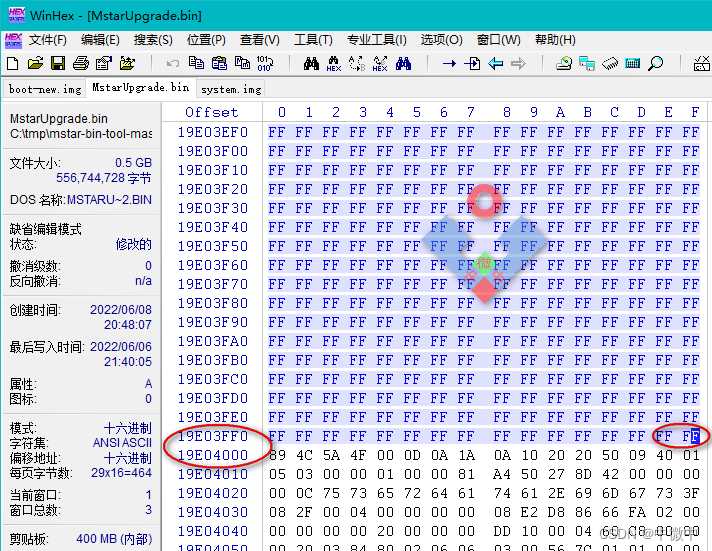Click the blue binoculars search-again icon

click(x=404, y=63)
